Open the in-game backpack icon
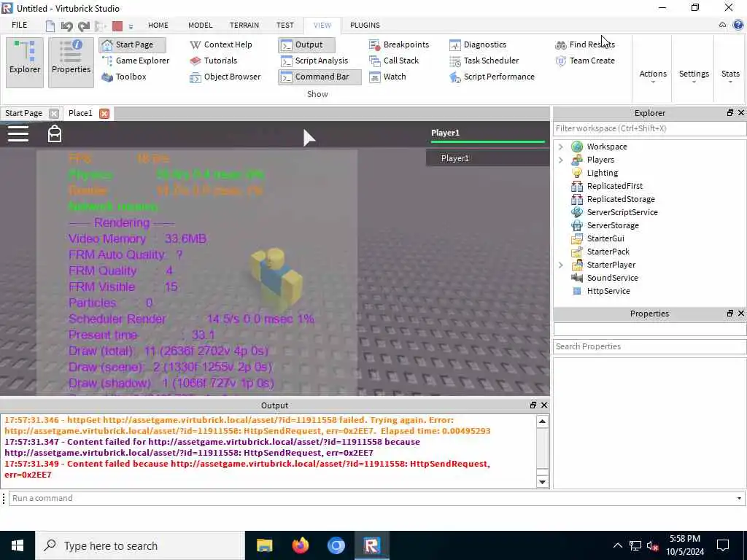 55,134
